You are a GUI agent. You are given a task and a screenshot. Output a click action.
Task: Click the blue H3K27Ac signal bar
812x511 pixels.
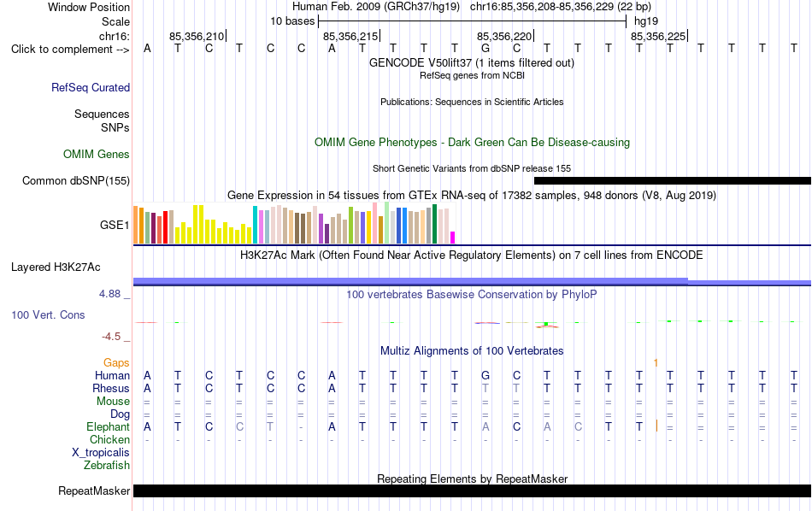[x=473, y=282]
